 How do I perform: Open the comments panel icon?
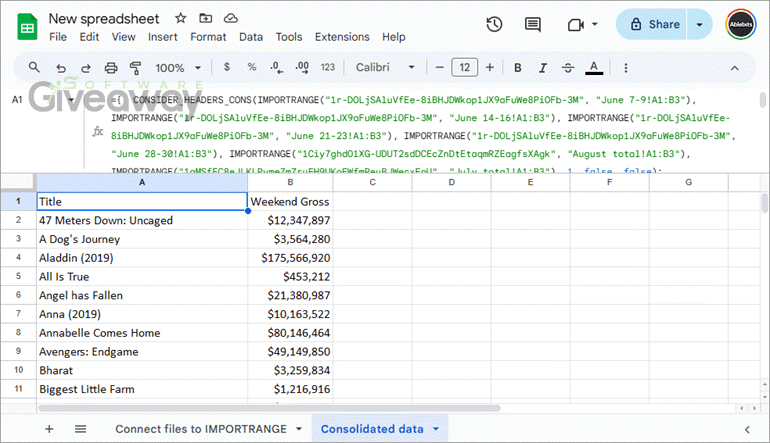click(x=533, y=25)
